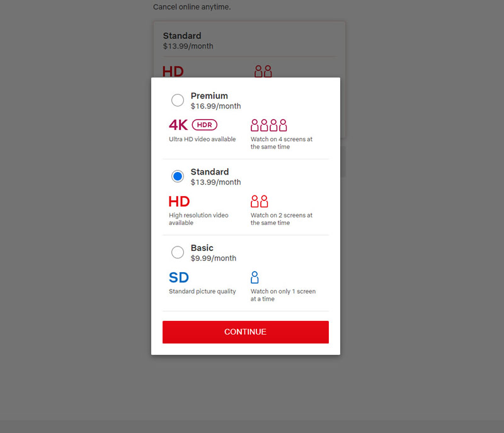Click the SD icon for Basic plan
This screenshot has height=433, width=504.
[178, 277]
